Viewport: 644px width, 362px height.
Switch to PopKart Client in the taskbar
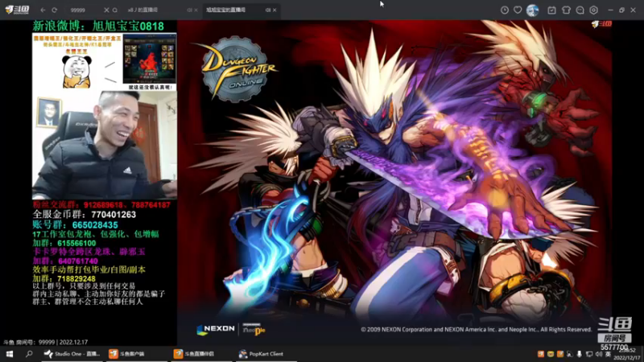coord(266,354)
